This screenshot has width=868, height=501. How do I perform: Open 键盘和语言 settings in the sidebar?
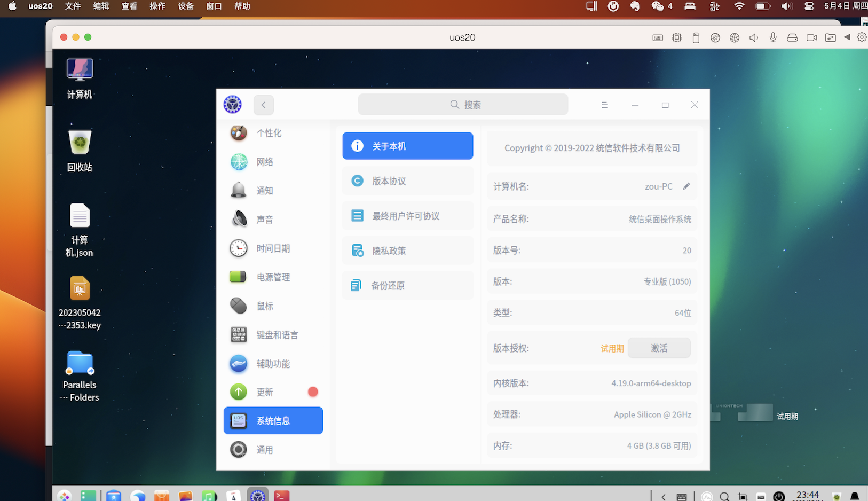point(273,335)
